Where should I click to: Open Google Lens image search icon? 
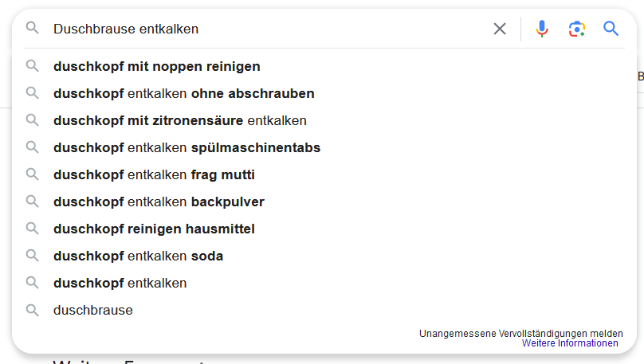click(576, 29)
